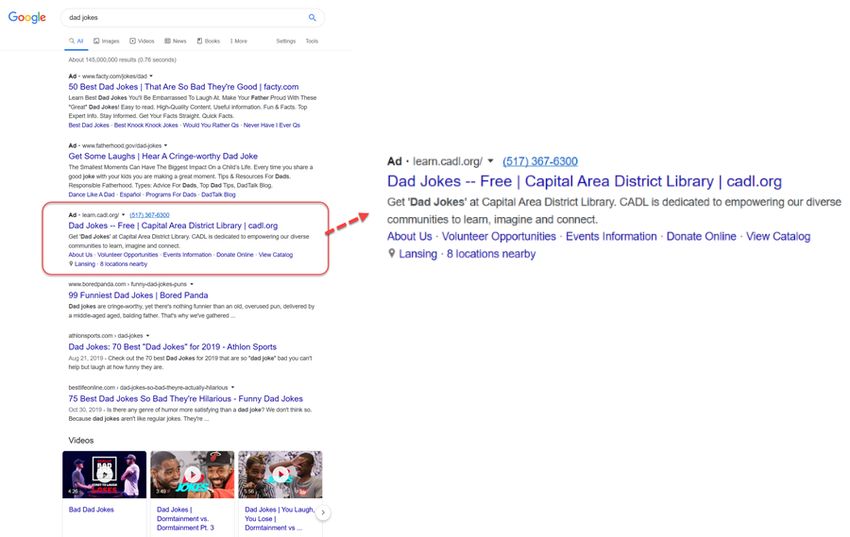Viewport: 850px width, 537px height.
Task: Expand arrow beside learn.cadl.org in small results list
Action: (123, 215)
